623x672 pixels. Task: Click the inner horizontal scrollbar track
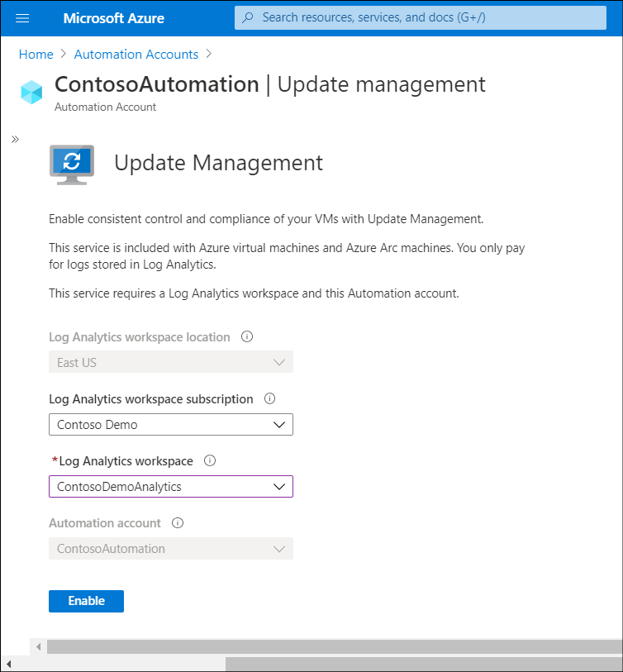[x=334, y=646]
